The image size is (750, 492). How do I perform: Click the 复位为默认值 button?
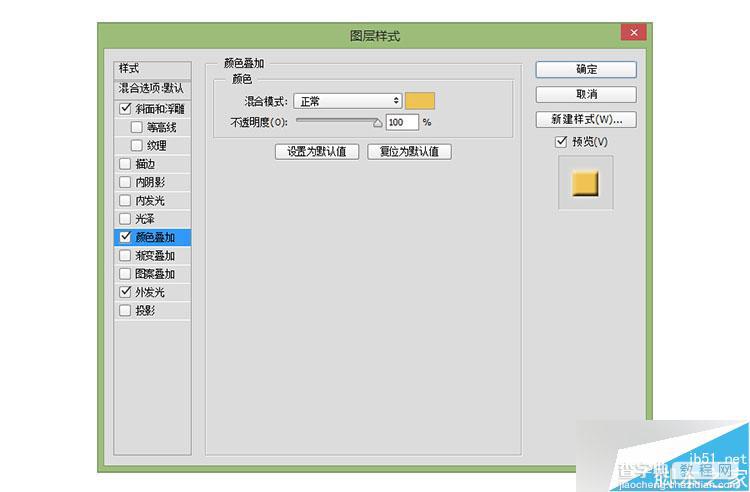tap(409, 152)
